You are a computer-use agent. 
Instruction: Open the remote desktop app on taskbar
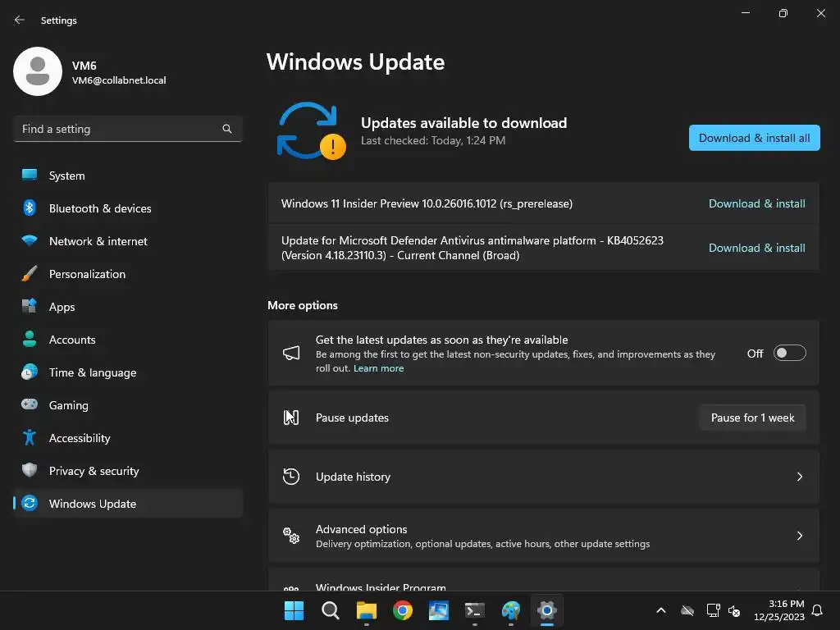click(x=439, y=610)
